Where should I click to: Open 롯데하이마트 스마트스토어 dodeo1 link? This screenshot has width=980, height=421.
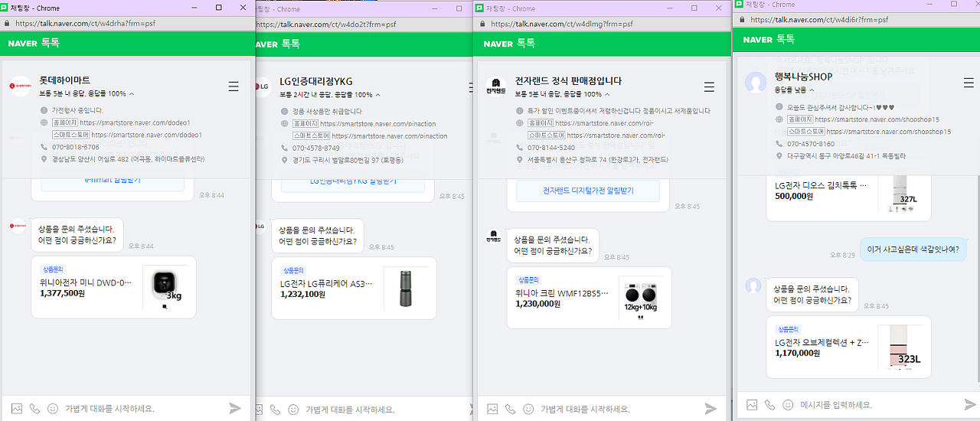(146, 135)
